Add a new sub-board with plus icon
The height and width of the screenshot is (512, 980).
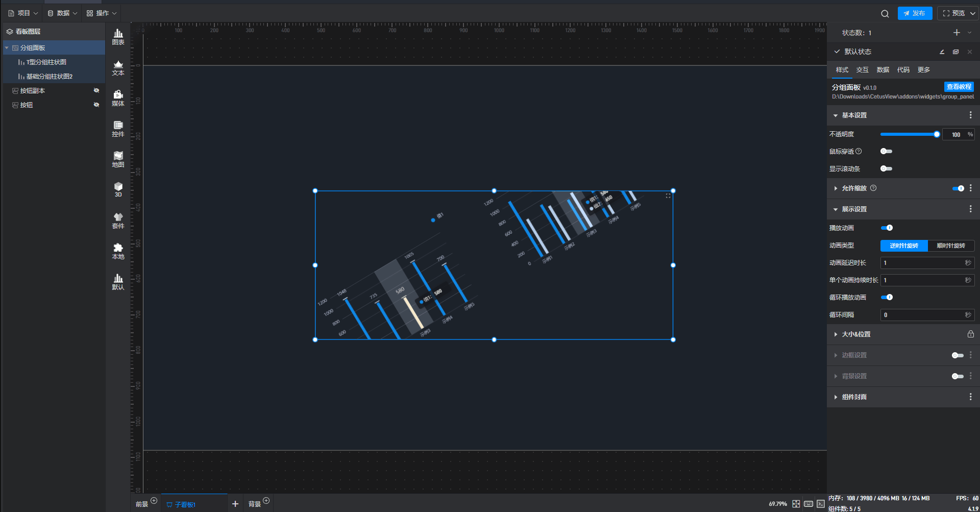click(x=235, y=504)
